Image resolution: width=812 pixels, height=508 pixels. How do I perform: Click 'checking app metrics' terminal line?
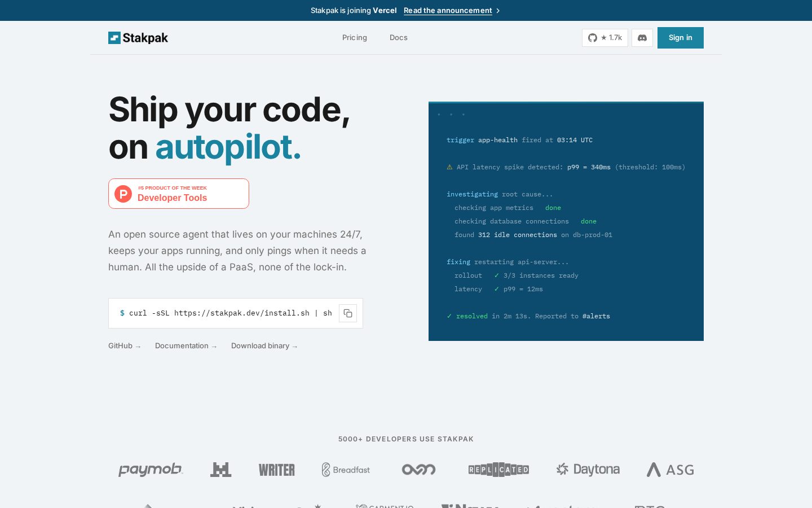click(507, 208)
